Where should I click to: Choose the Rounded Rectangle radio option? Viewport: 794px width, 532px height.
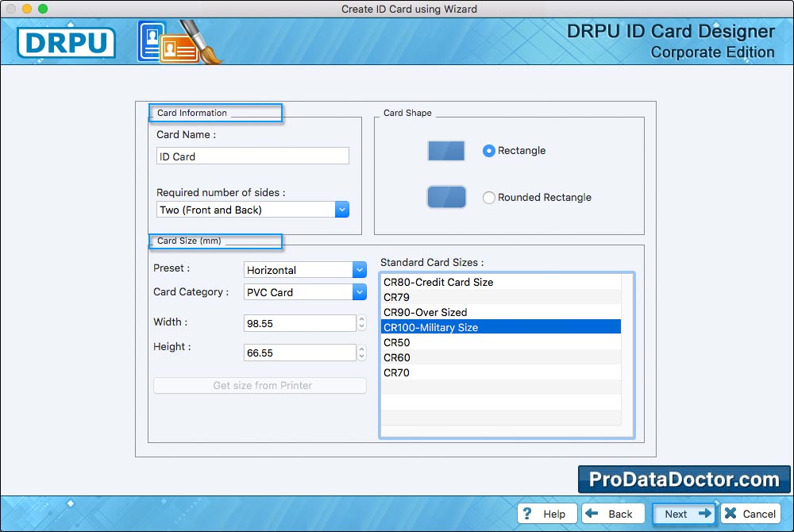point(489,198)
